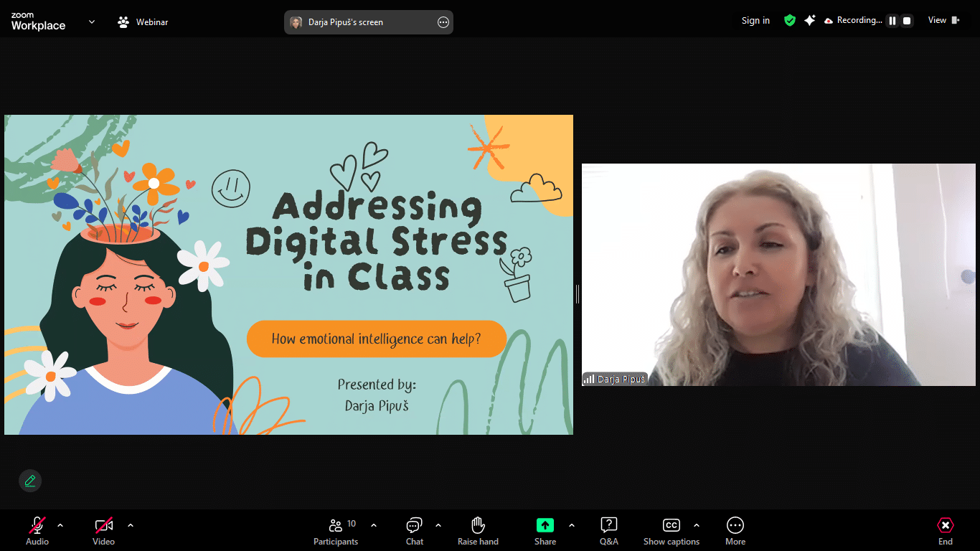Expand the Audio options arrow
Viewport: 980px width, 551px height.
tap(60, 525)
